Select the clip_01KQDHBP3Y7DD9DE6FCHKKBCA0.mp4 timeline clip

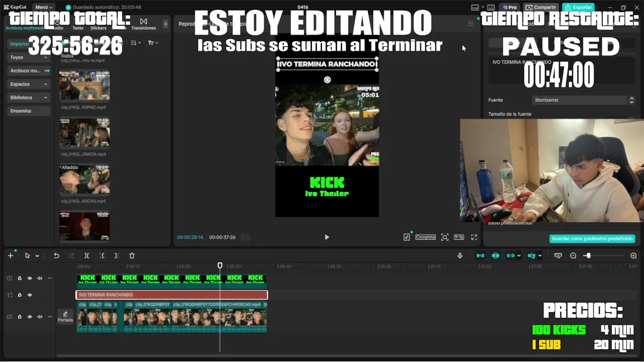tap(220, 317)
